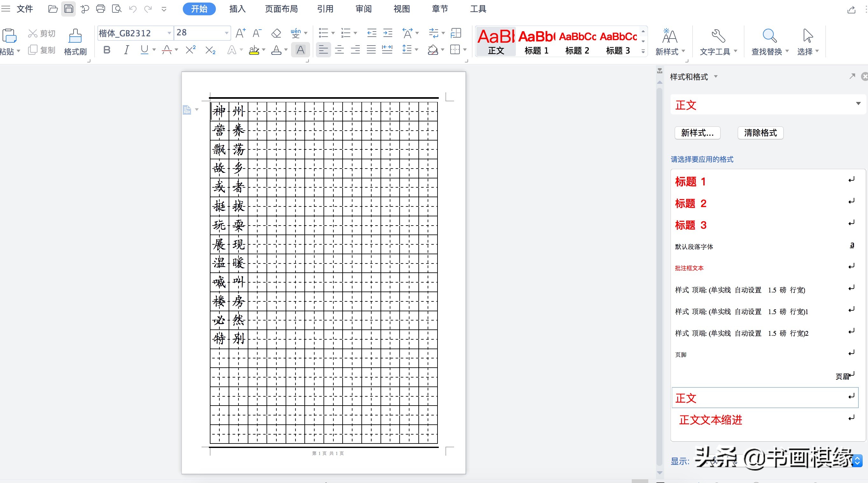Apply the font color A button
Viewport: 868px width, 483px height.
pos(276,50)
